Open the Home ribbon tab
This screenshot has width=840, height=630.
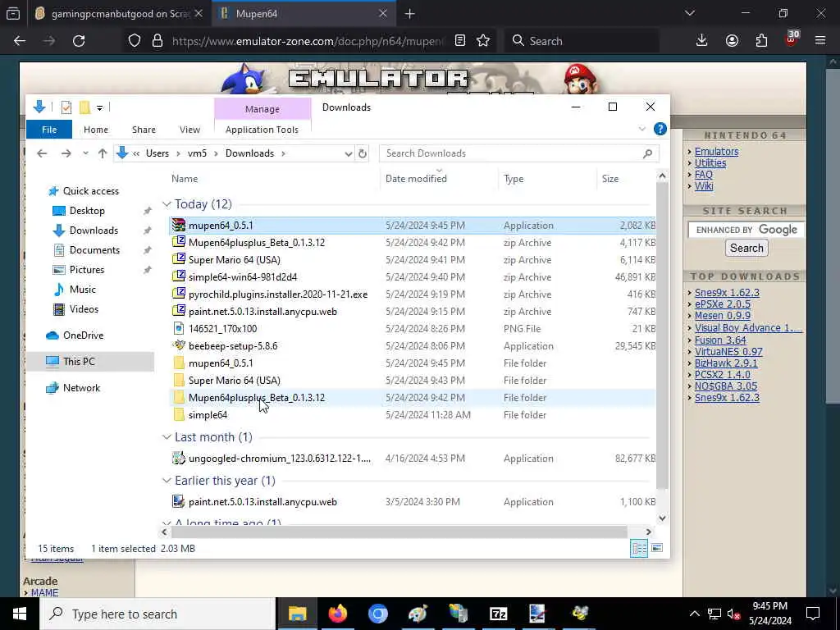(96, 130)
